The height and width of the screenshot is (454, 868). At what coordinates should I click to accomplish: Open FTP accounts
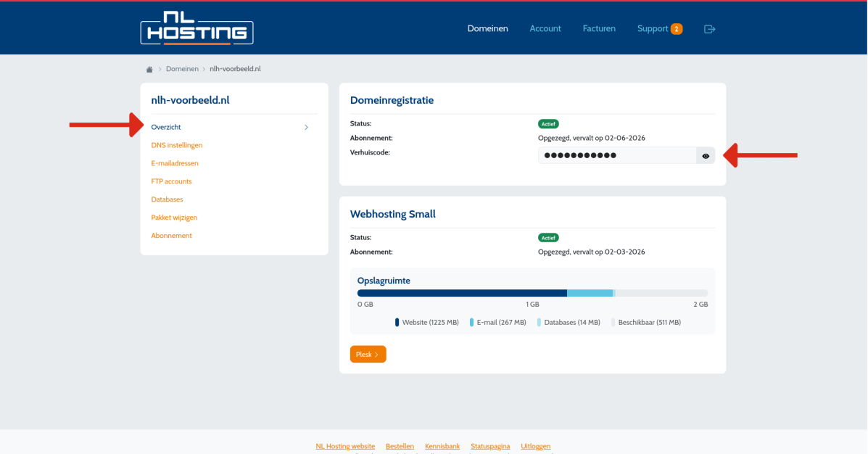click(x=171, y=182)
